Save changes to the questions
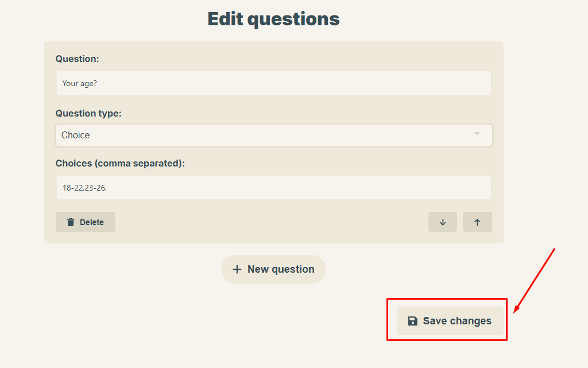Viewport: 588px width, 368px height. (450, 321)
